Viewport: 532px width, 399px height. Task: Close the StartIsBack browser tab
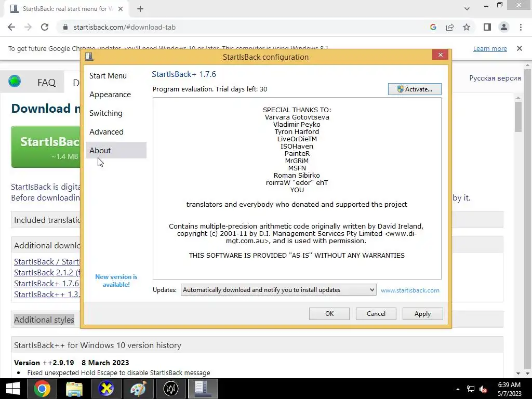click(121, 9)
